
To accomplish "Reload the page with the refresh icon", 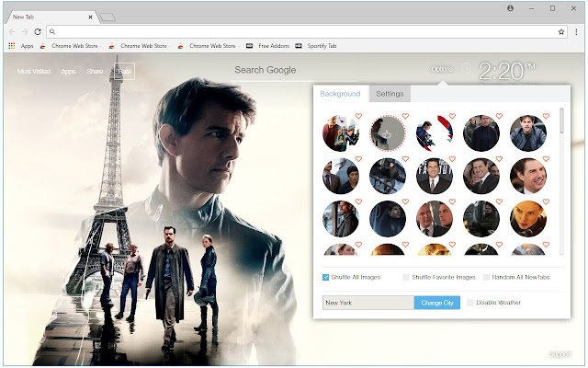I will coord(38,32).
